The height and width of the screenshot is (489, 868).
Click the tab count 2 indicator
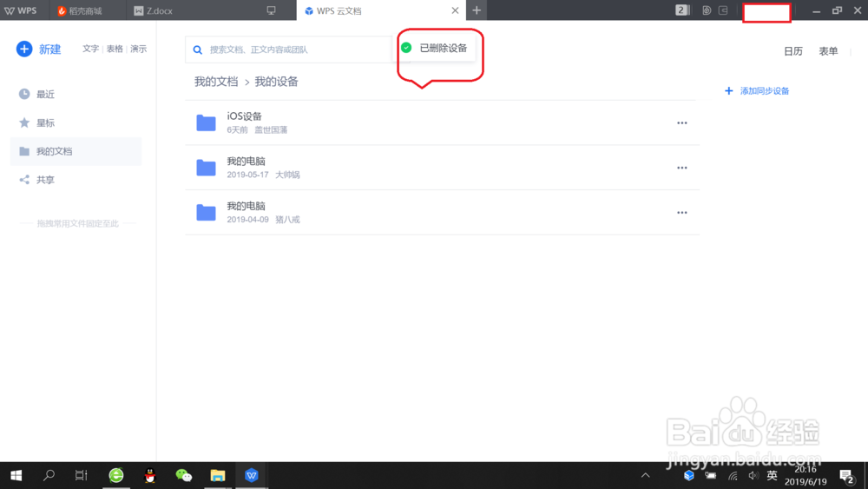682,10
